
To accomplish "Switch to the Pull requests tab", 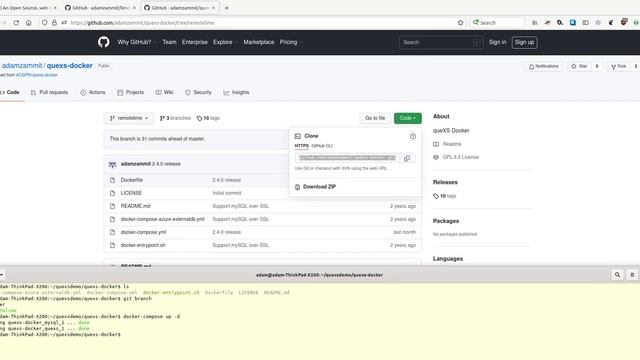I will tap(49, 93).
